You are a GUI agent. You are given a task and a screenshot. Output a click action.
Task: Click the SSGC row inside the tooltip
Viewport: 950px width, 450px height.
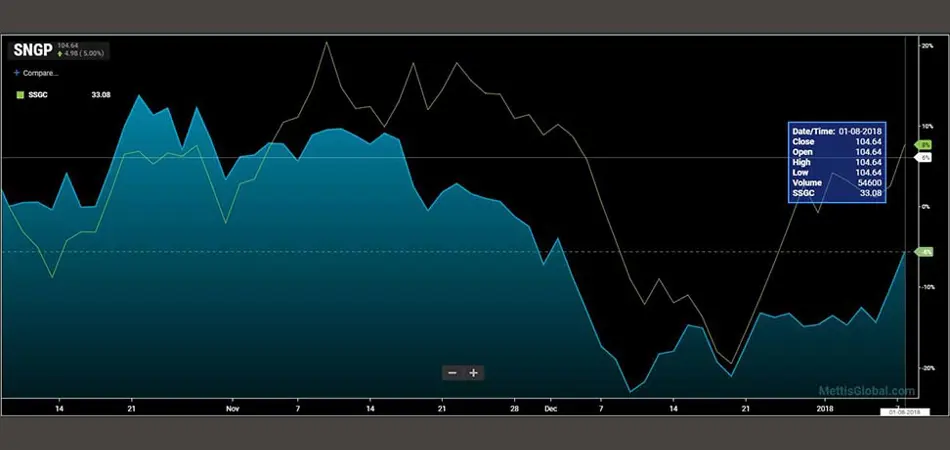(x=837, y=193)
